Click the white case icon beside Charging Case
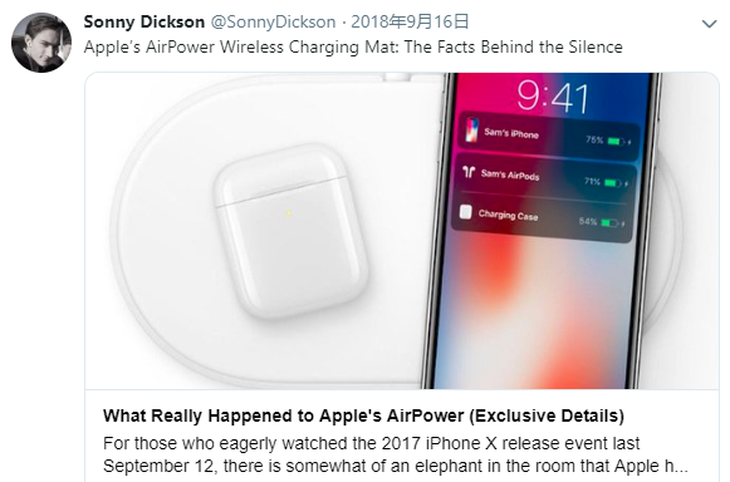This screenshot has height=482, width=730. coord(466,212)
